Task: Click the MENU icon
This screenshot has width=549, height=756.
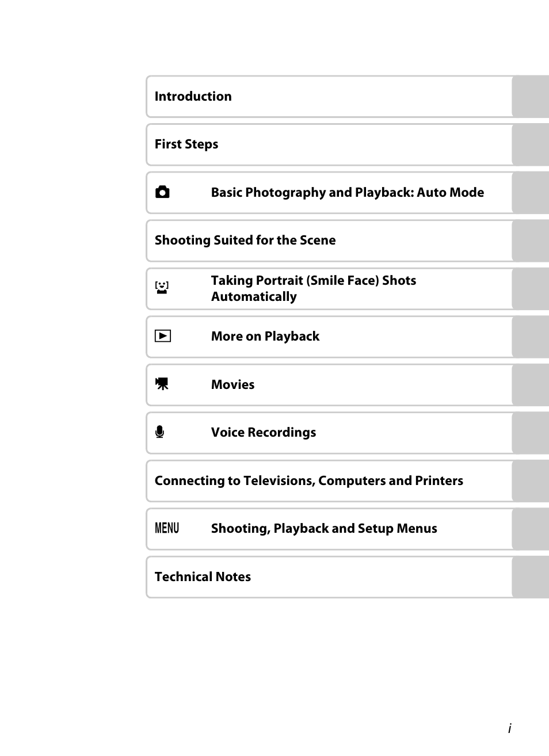Action: pyautogui.click(x=167, y=528)
